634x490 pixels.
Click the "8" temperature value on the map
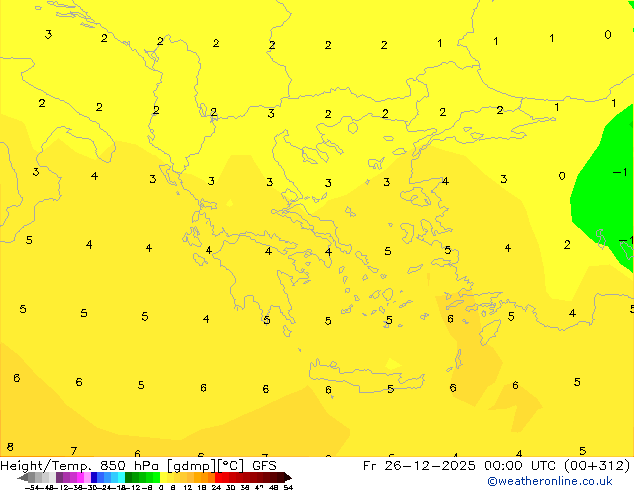10,447
